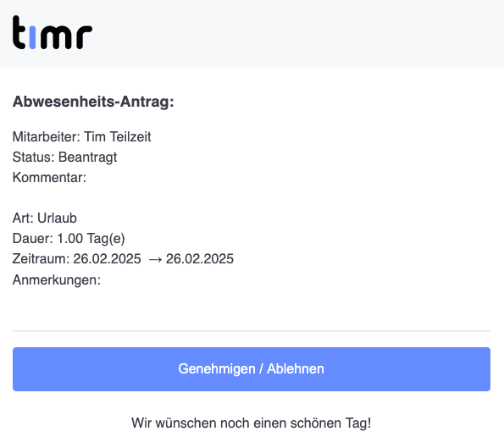Click the Mitarbeiter Tim Teilzeit line

[81, 137]
